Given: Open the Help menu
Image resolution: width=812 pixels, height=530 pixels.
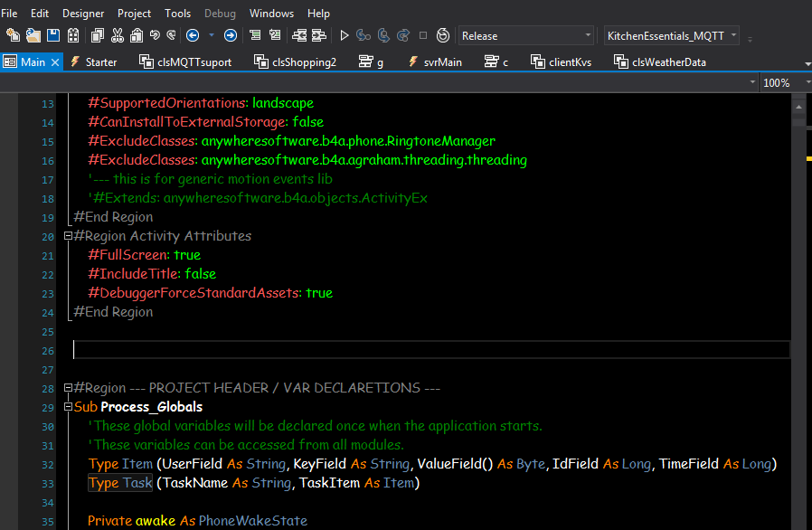Looking at the screenshot, I should tap(318, 14).
